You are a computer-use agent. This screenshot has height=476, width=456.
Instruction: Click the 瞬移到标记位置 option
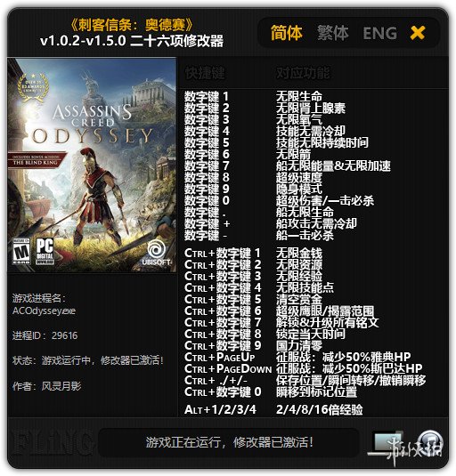click(x=316, y=391)
